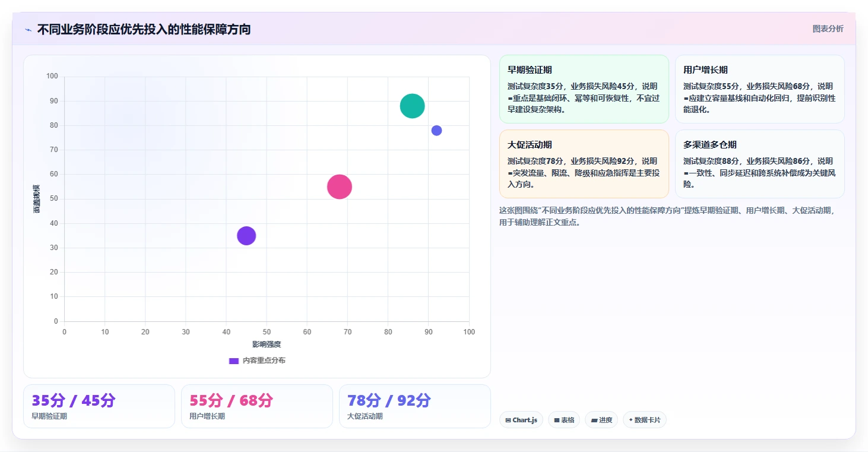Click the 大促活动期 label under 78分 / 92分
This screenshot has width=868, height=452.
coord(365,416)
